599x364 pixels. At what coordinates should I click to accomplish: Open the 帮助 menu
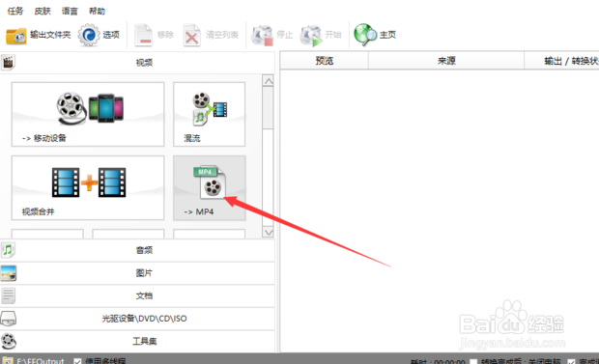tap(97, 11)
